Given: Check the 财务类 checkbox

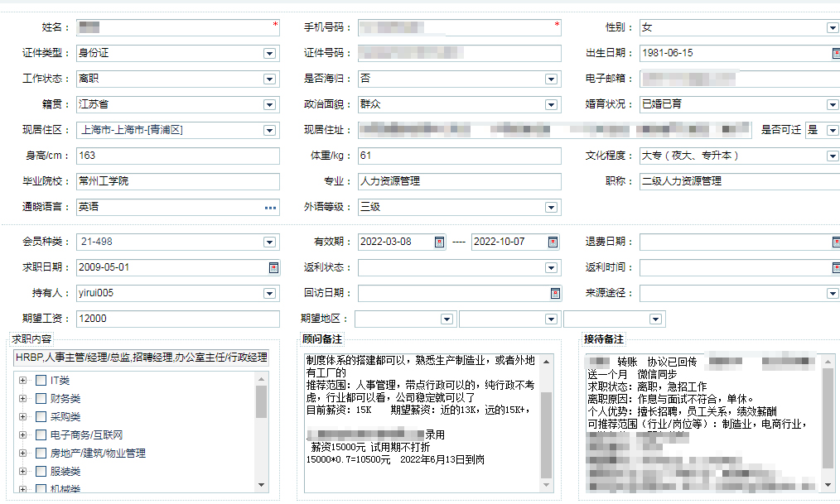Looking at the screenshot, I should point(41,399).
